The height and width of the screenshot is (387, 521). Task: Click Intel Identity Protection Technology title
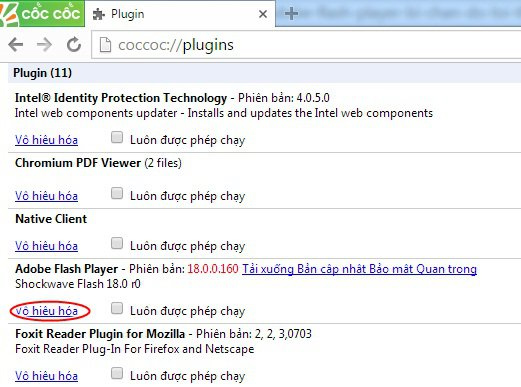pyautogui.click(x=121, y=98)
